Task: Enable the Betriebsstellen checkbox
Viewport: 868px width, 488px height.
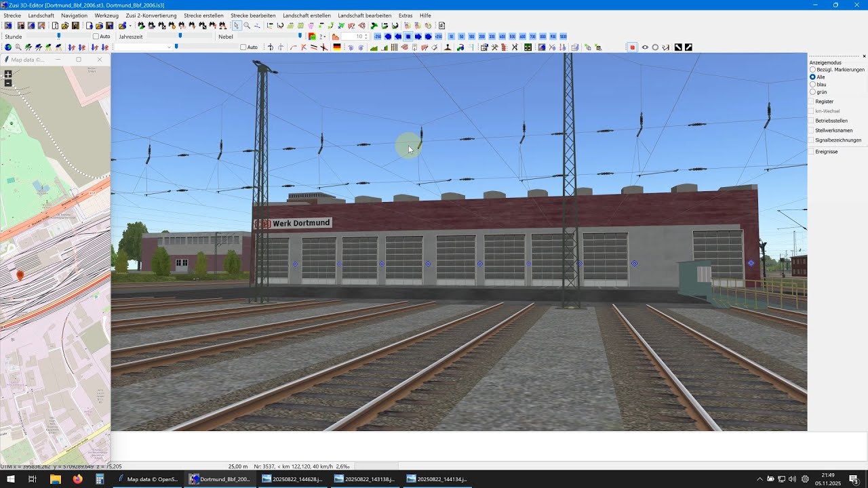Action: (x=811, y=121)
